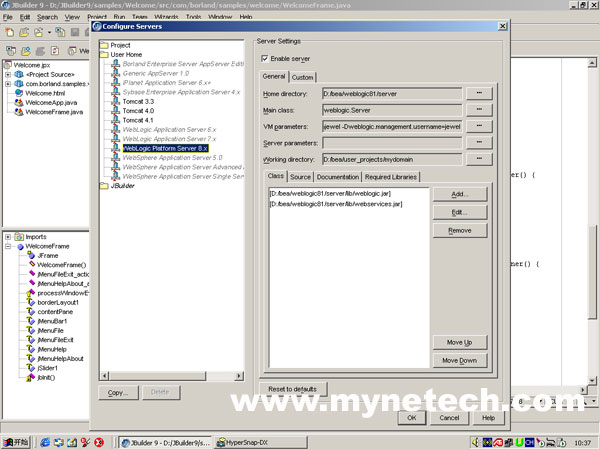Screen dimensions: 600x450
Task: Click in the VM parameters field
Action: coord(392,126)
